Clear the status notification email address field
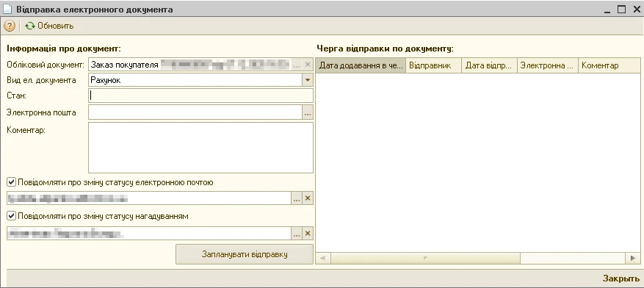The height and width of the screenshot is (288, 644). (308, 198)
